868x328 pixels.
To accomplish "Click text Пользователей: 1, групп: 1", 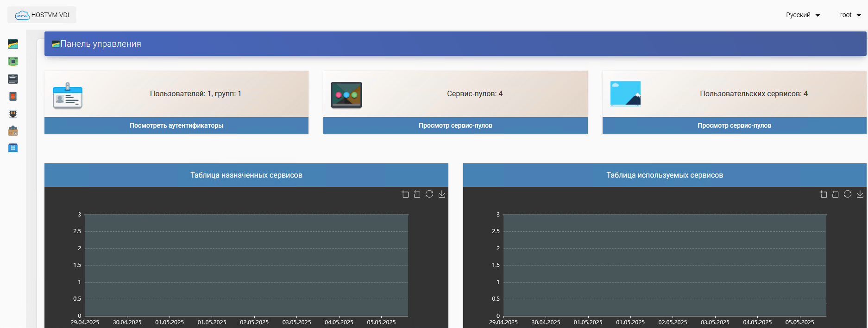I will (x=195, y=94).
